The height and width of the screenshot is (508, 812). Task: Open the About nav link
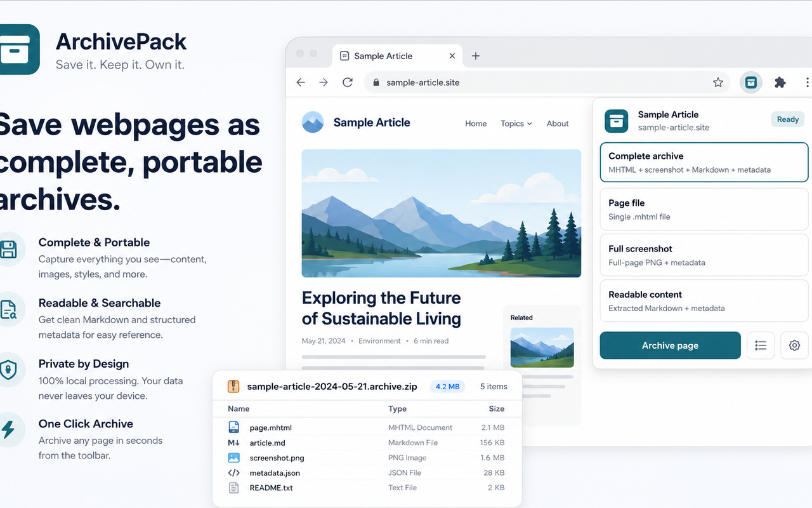(x=558, y=124)
